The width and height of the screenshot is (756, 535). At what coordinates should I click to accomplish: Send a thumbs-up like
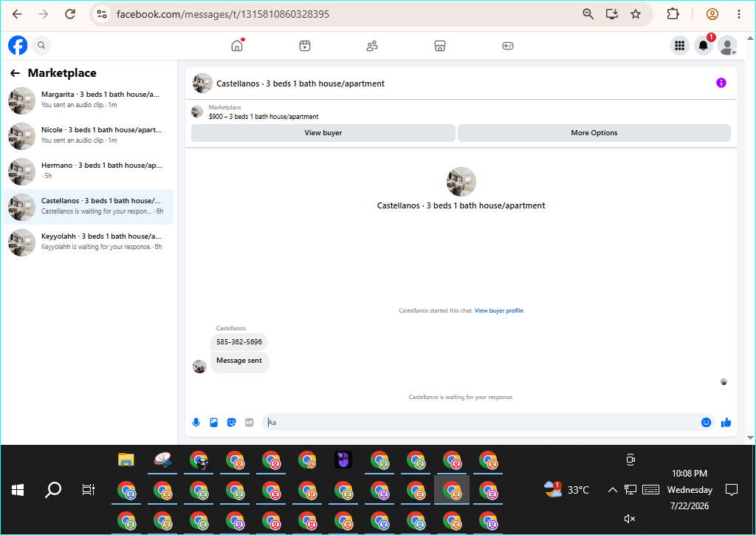point(726,423)
